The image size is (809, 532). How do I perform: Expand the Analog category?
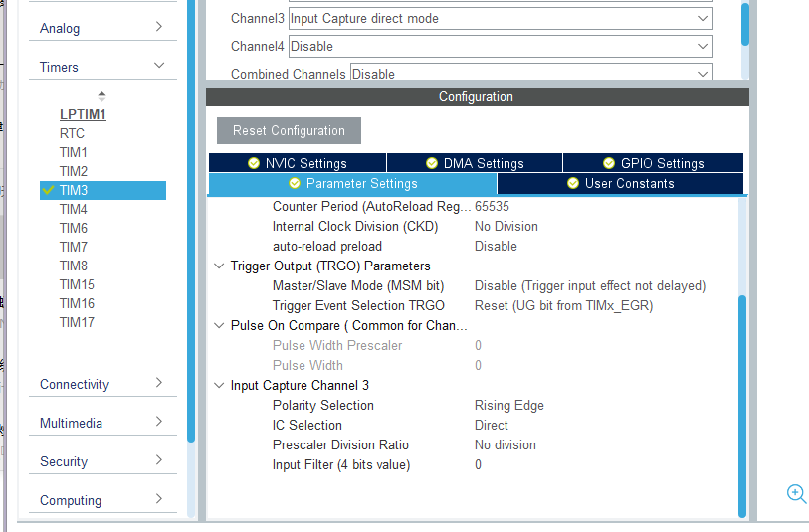102,27
